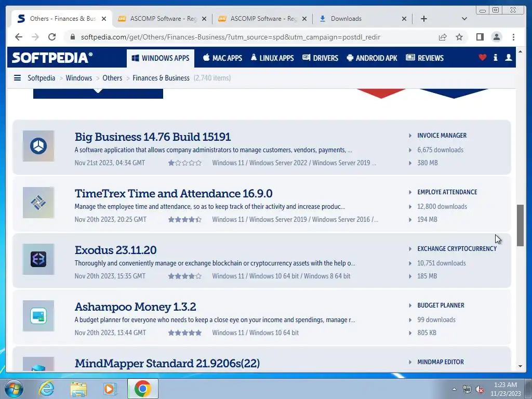The height and width of the screenshot is (399, 532).
Task: Click the site lock icon in address bar
Action: click(x=72, y=37)
